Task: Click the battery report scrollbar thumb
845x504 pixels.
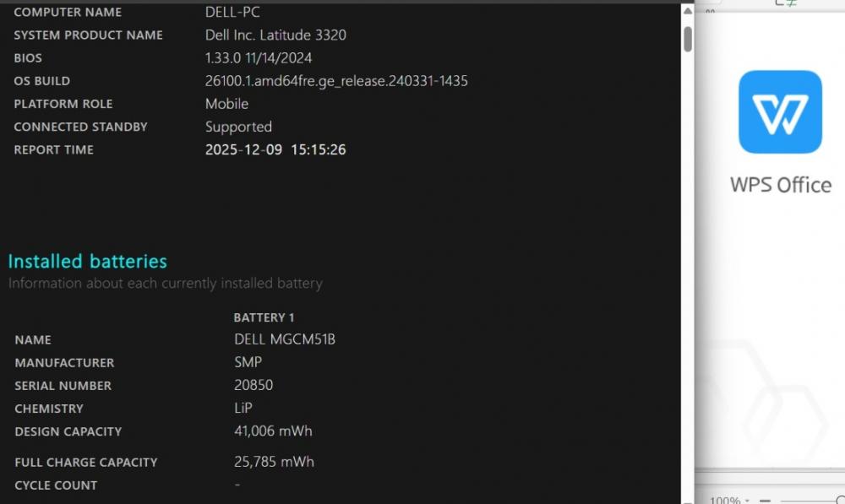Action: [688, 39]
